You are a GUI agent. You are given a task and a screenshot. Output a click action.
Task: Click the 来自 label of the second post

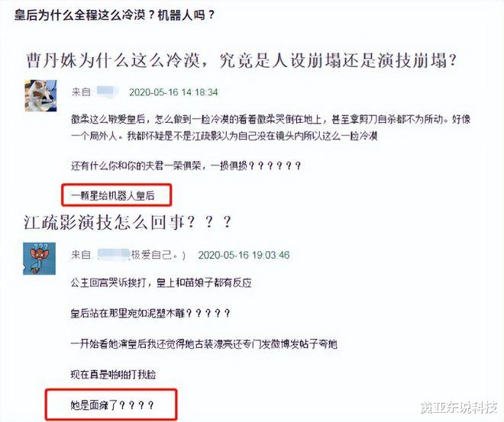pyautogui.click(x=81, y=255)
